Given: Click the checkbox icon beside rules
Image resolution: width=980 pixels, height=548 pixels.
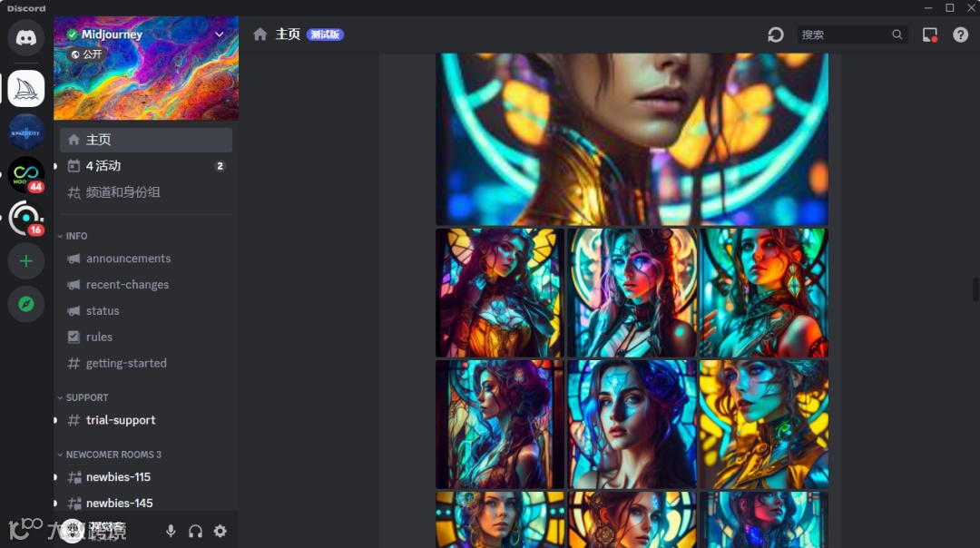Looking at the screenshot, I should 73,337.
